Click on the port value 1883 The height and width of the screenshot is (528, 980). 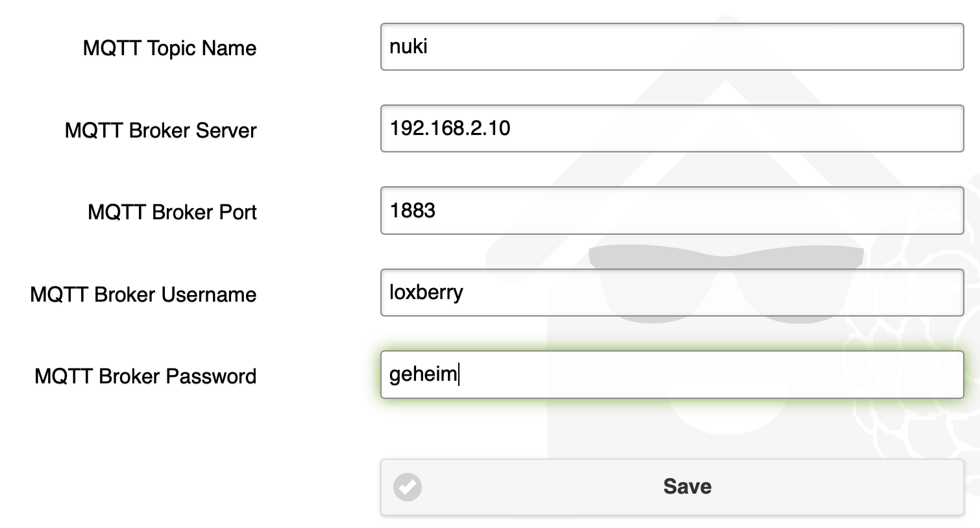click(x=412, y=210)
